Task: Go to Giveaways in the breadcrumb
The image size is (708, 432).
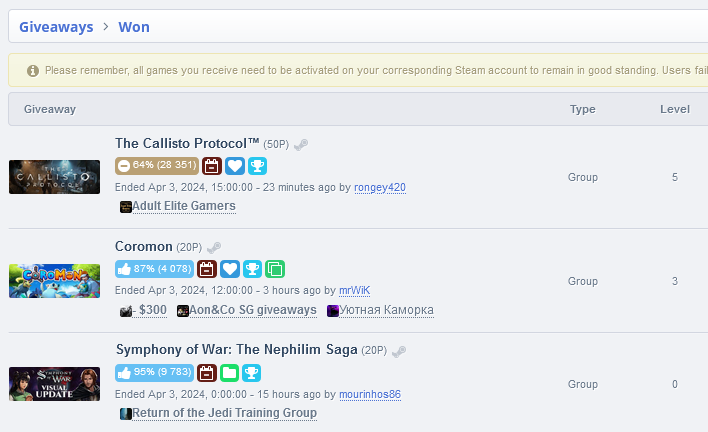Action: click(x=56, y=27)
